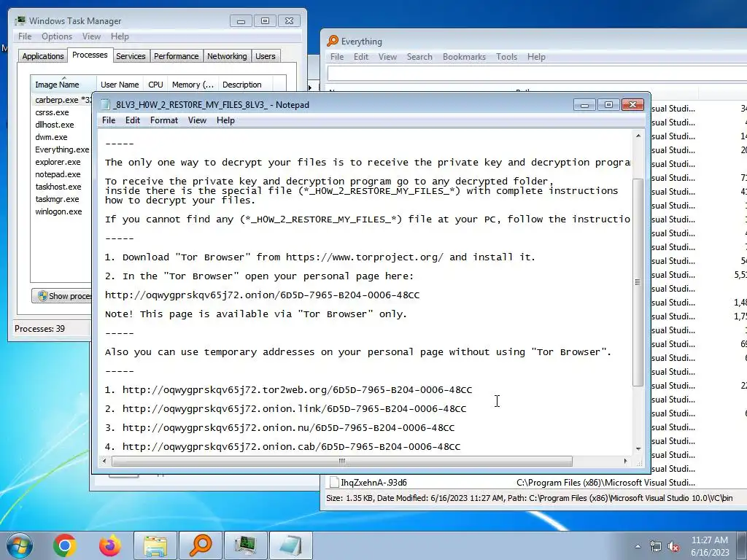Select Everything.exe process row
Image resolution: width=747 pixels, height=560 pixels.
62,149
